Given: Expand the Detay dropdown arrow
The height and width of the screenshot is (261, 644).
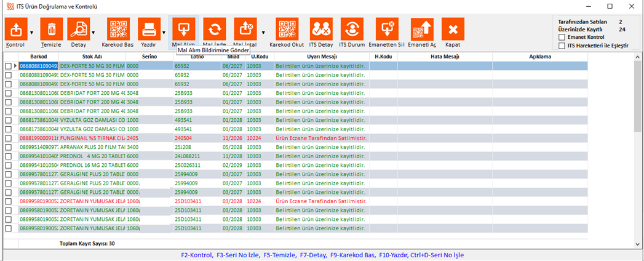Looking at the screenshot, I should click(x=93, y=31).
